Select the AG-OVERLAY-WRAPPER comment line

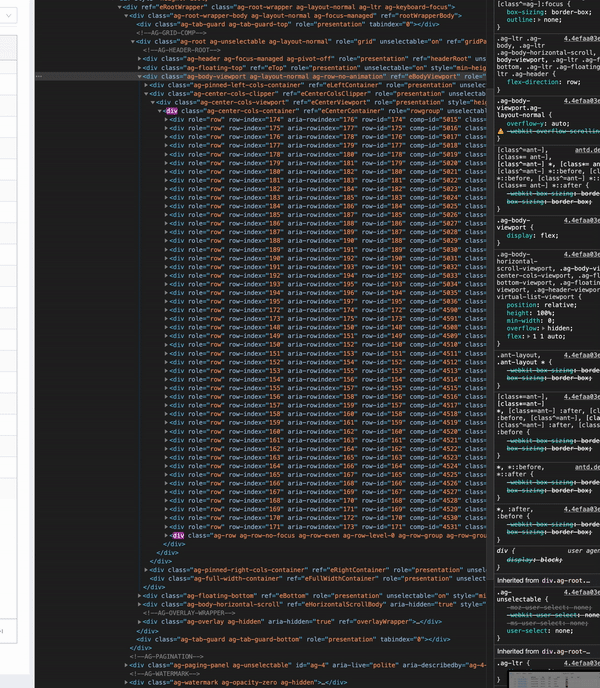tap(189, 613)
